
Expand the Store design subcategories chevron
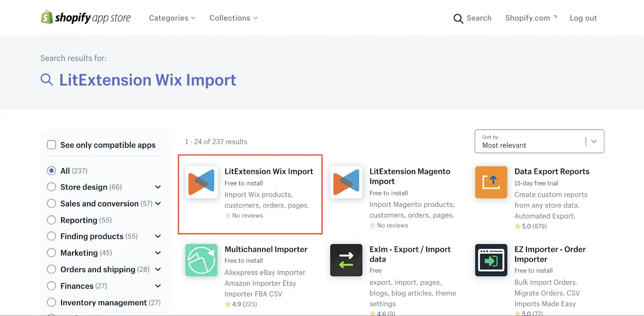[158, 187]
